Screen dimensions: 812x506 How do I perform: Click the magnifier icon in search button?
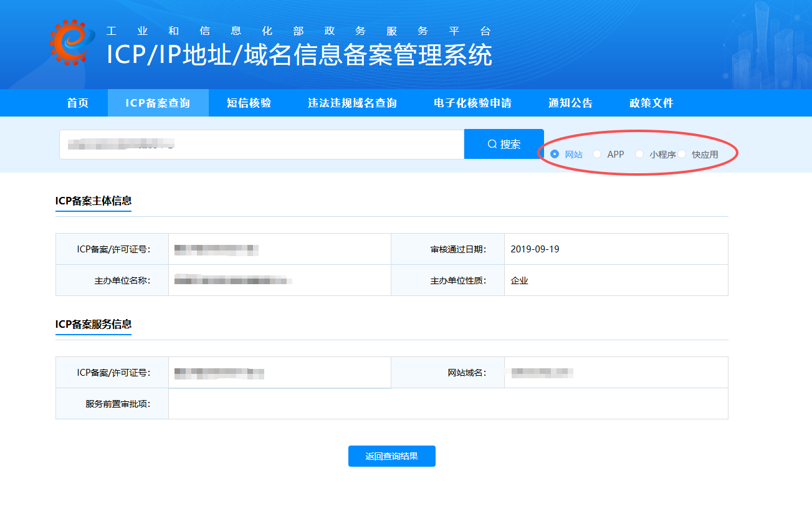point(492,144)
